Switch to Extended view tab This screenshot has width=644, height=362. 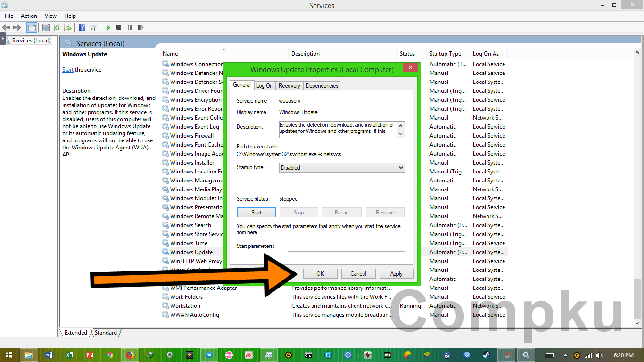[x=76, y=333]
